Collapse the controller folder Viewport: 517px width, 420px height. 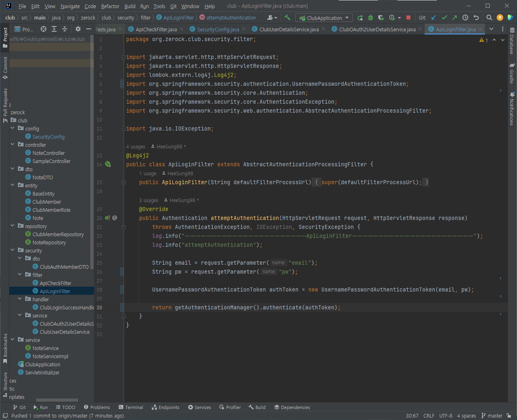pyautogui.click(x=13, y=144)
